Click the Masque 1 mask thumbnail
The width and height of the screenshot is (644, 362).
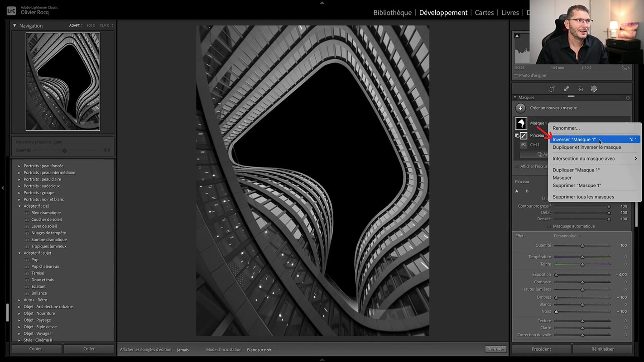[521, 123]
